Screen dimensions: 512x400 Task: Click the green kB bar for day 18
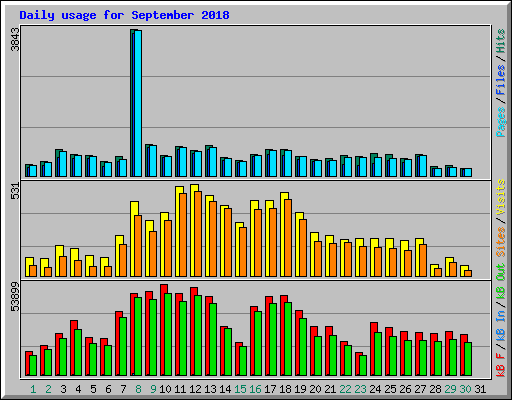click(x=288, y=339)
